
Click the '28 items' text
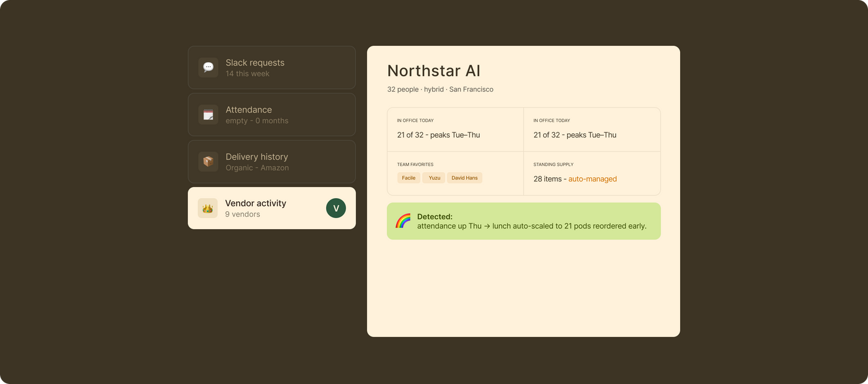[547, 179]
